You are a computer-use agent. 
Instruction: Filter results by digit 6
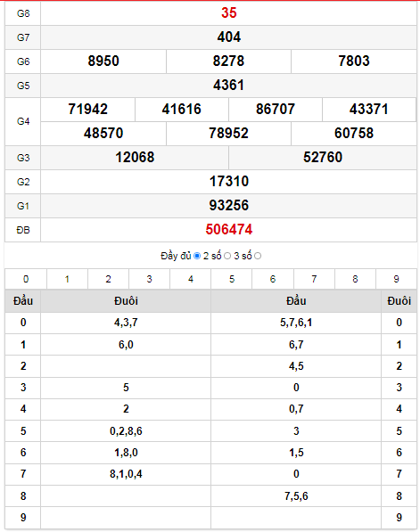273,279
